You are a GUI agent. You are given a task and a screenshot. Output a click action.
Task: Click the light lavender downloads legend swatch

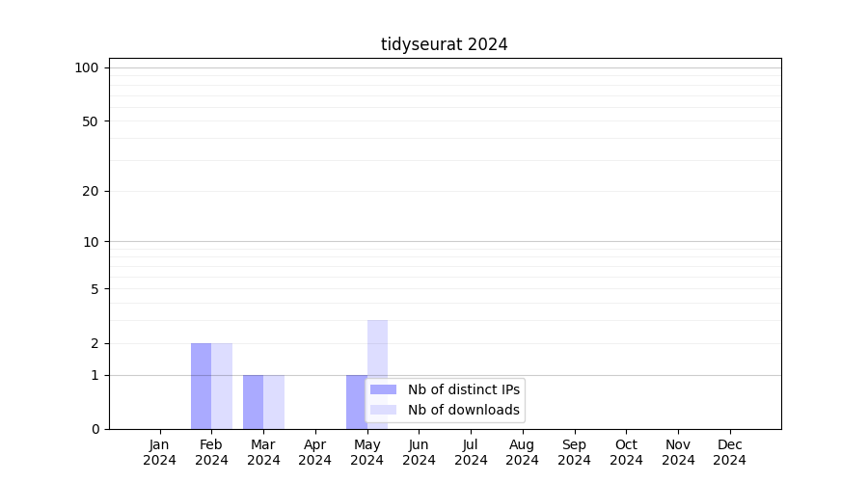click(x=383, y=410)
